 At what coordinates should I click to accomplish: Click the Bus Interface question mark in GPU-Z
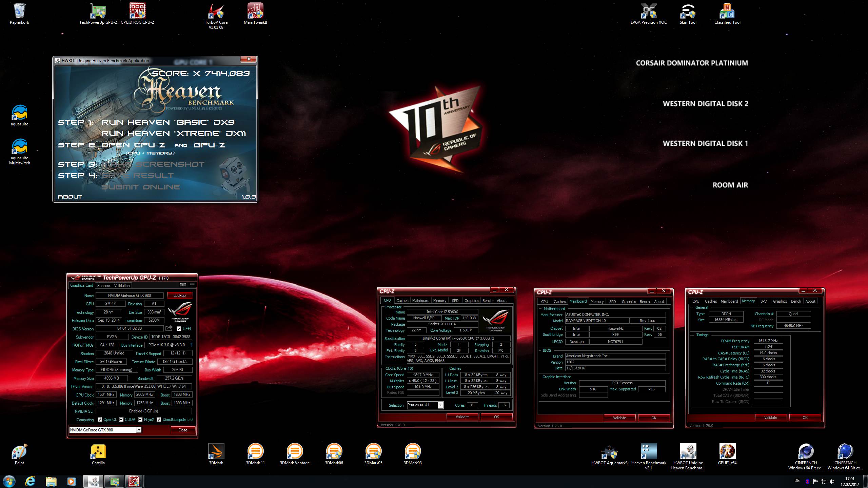click(191, 345)
